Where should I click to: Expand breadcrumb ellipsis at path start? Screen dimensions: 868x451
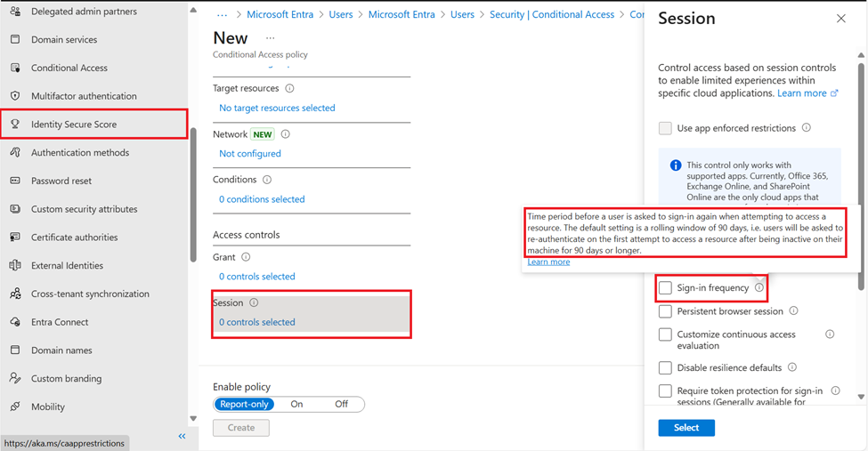point(222,15)
